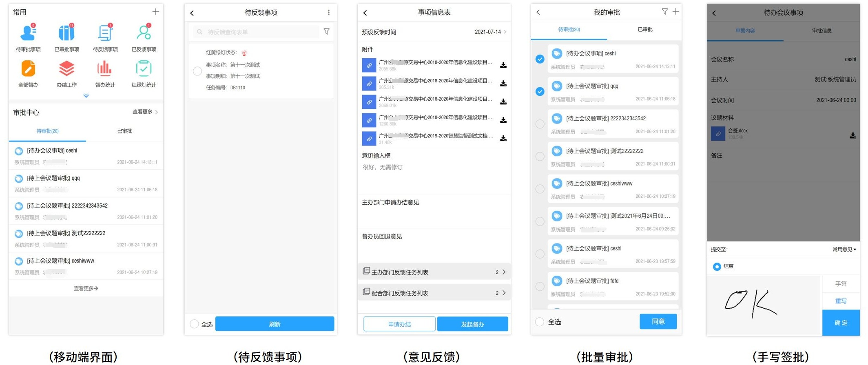
Task: Open the 常用意见 dropdown
Action: [844, 250]
